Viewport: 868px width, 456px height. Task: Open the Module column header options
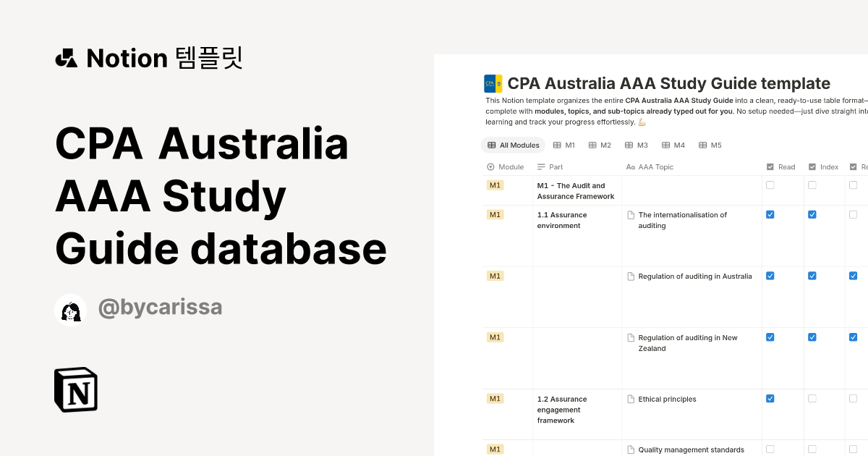[506, 166]
